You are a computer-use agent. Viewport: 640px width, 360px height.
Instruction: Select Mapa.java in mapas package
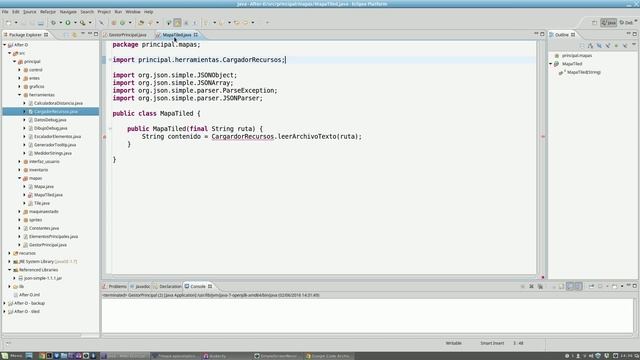click(44, 187)
